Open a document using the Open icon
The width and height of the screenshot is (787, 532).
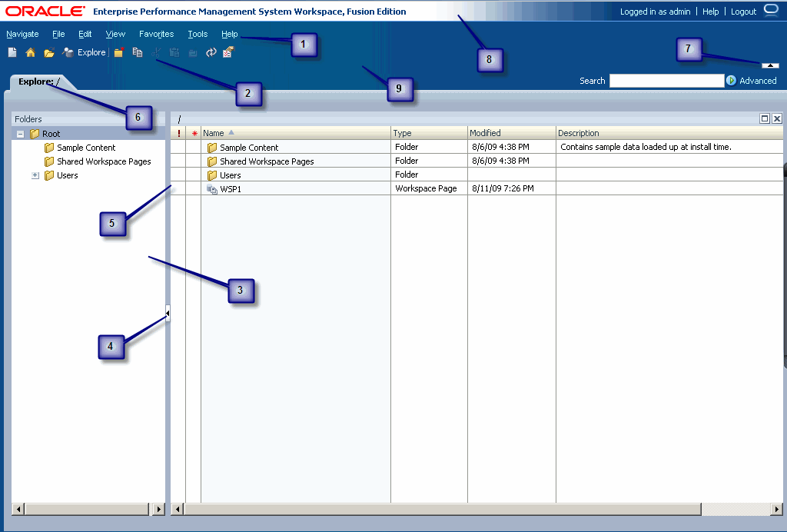(x=48, y=52)
